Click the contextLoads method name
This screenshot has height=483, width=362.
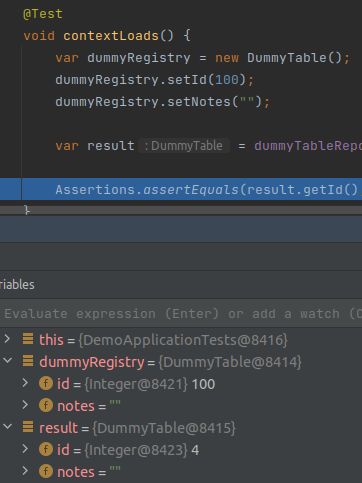coord(111,36)
